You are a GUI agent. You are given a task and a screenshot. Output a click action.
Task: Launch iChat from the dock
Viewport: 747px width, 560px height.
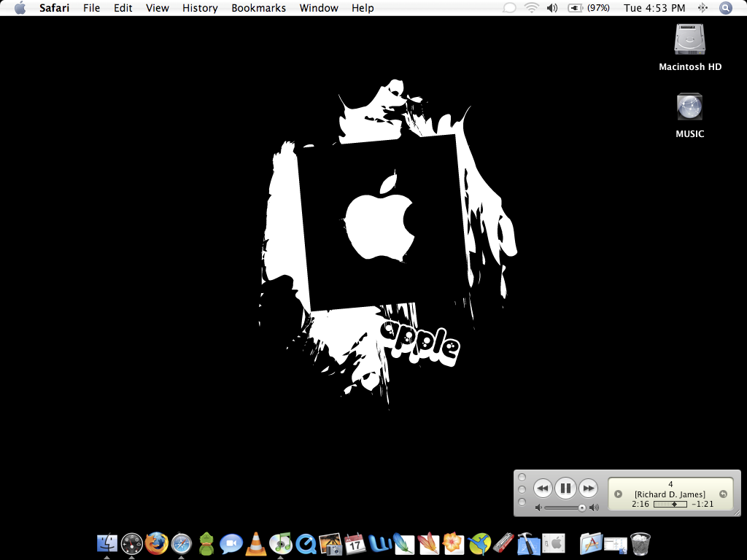point(231,543)
